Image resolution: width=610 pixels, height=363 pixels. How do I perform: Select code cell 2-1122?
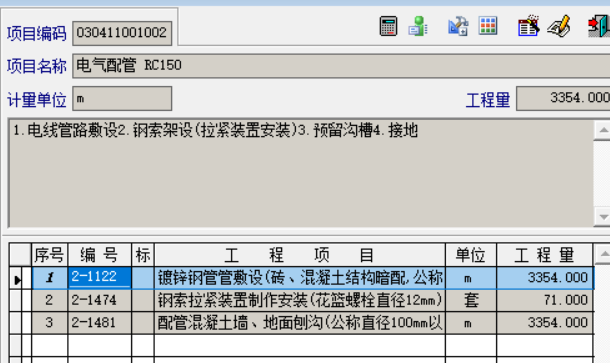pos(100,277)
